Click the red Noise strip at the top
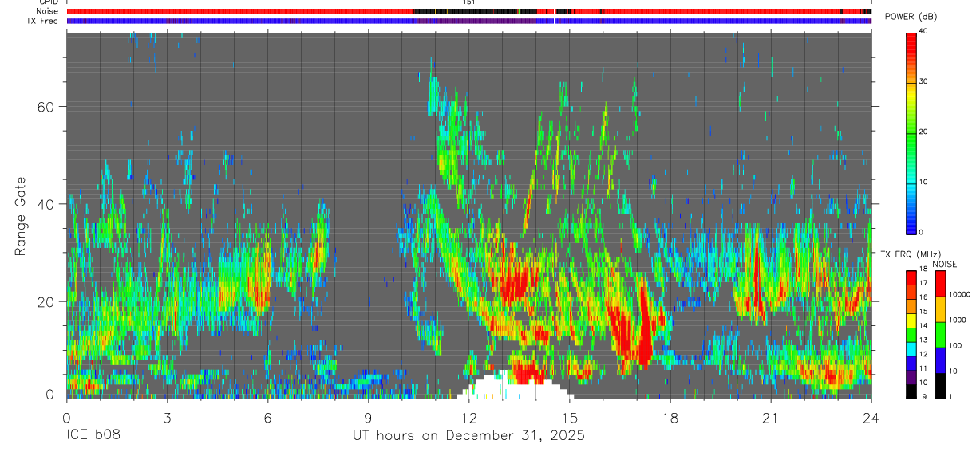The height and width of the screenshot is (452, 980). click(468, 11)
